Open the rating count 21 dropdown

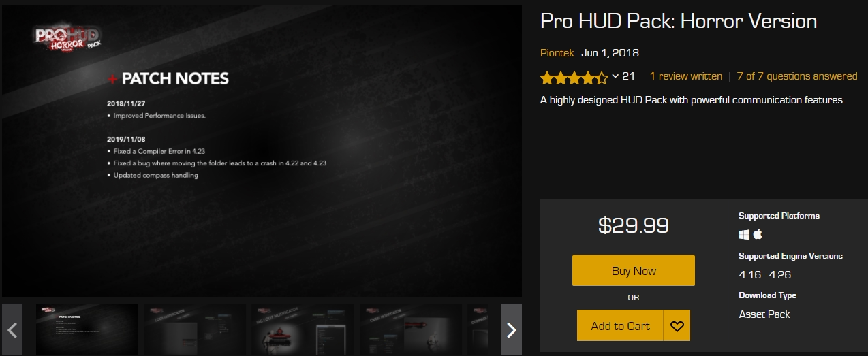point(628,76)
